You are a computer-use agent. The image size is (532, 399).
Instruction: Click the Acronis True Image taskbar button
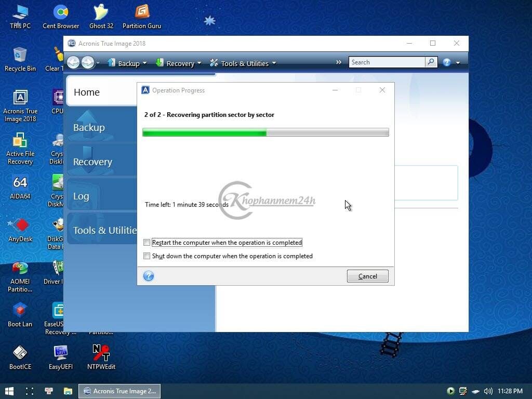pos(119,391)
